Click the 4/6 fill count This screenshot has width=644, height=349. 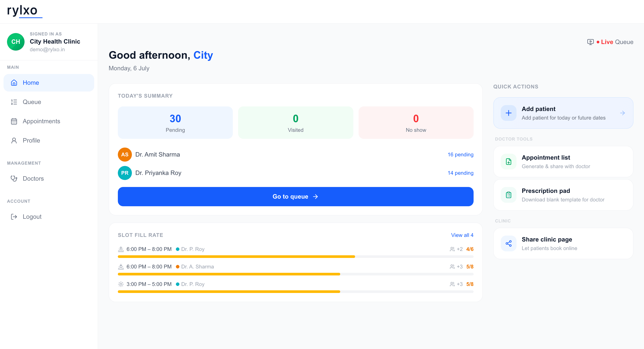(x=470, y=249)
